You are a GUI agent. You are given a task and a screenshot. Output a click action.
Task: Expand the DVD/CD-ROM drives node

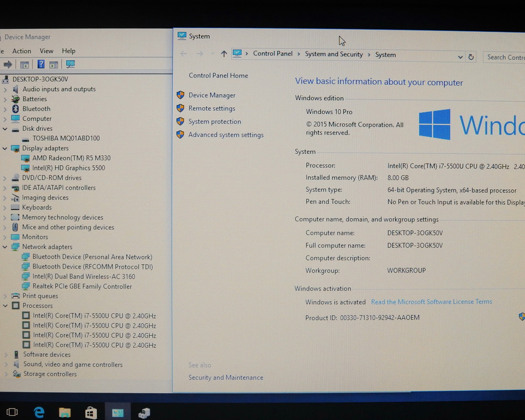5,178
